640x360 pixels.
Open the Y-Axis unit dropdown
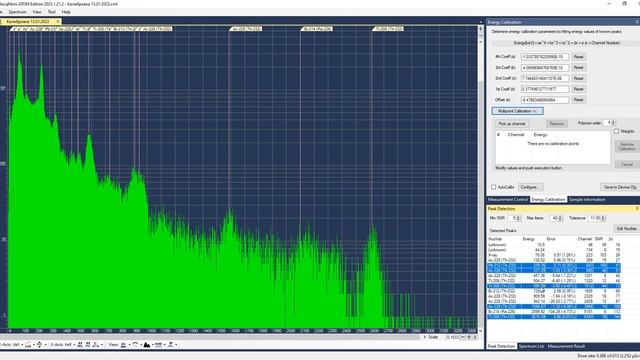22,344
